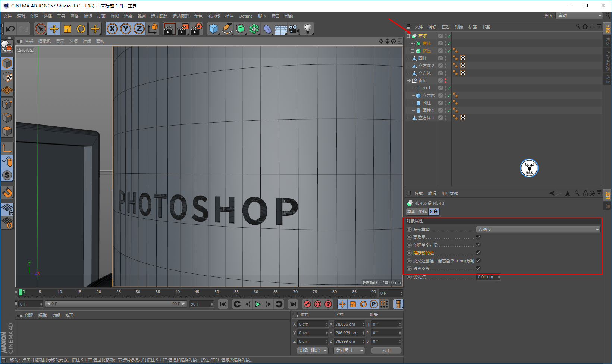Open the 界面 layout dropdown showing 启动
The image size is (612, 364).
click(579, 16)
